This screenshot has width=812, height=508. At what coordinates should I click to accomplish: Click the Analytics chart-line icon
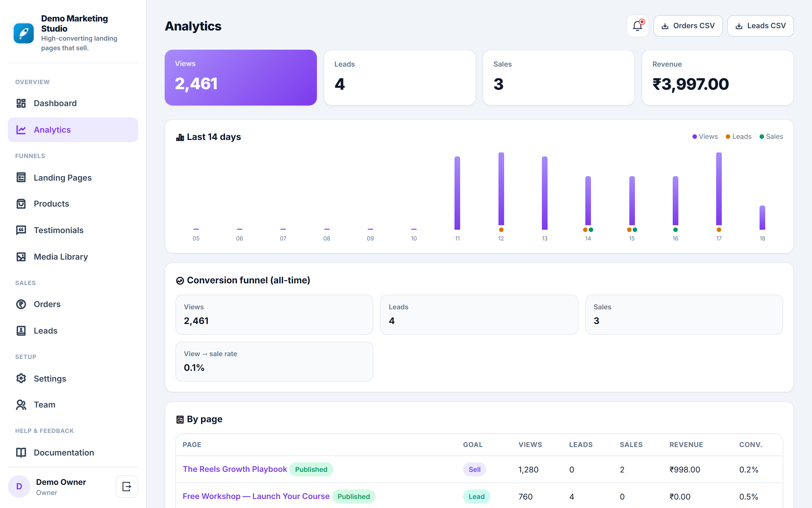coord(21,130)
